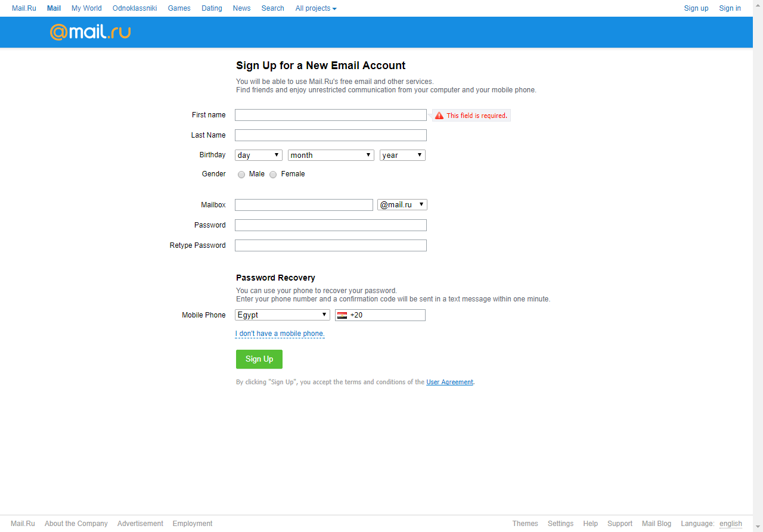763x532 pixels.
Task: Select the Female gender option
Action: [x=273, y=175]
